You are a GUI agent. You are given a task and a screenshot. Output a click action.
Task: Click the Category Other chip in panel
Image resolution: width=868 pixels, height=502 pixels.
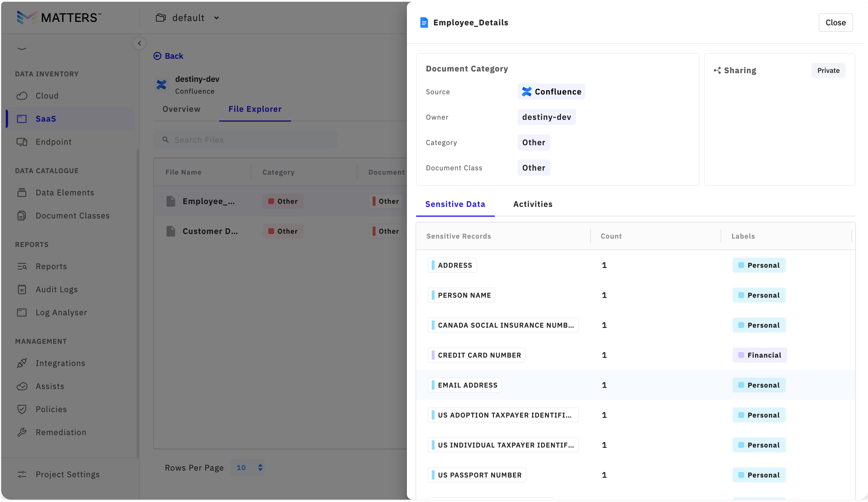point(533,142)
